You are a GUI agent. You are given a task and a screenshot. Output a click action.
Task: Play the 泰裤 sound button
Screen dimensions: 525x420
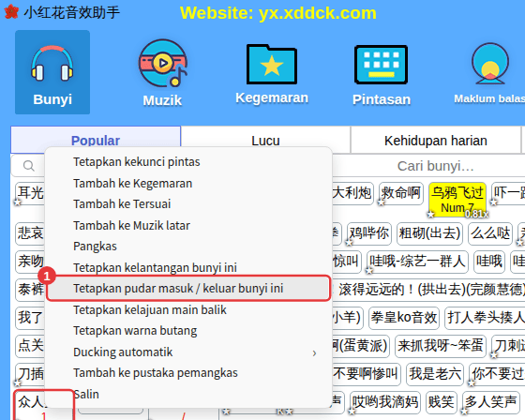[30, 290]
